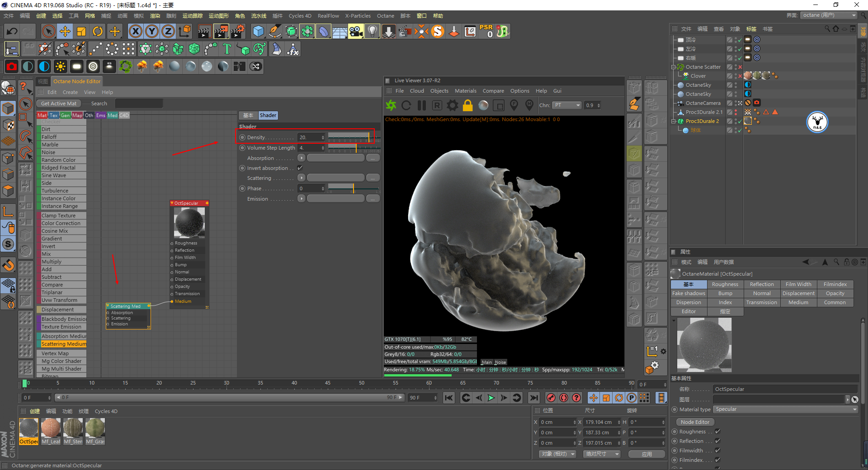Open Live Viewer settings gear

(453, 105)
